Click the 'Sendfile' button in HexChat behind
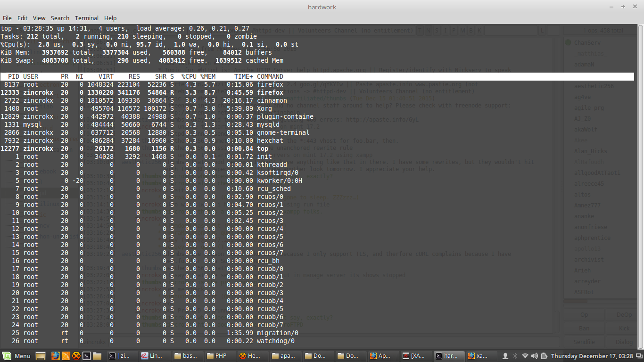Screen dimensions: 644x362 point(584,342)
